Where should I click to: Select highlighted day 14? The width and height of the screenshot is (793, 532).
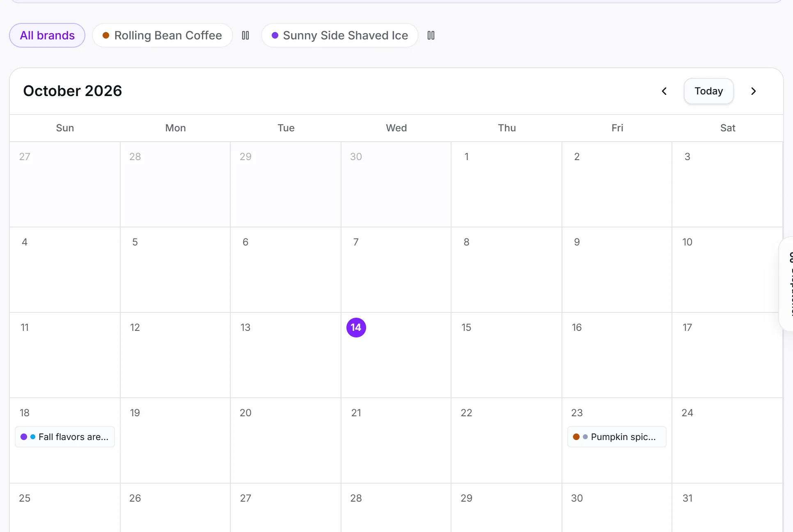(356, 328)
